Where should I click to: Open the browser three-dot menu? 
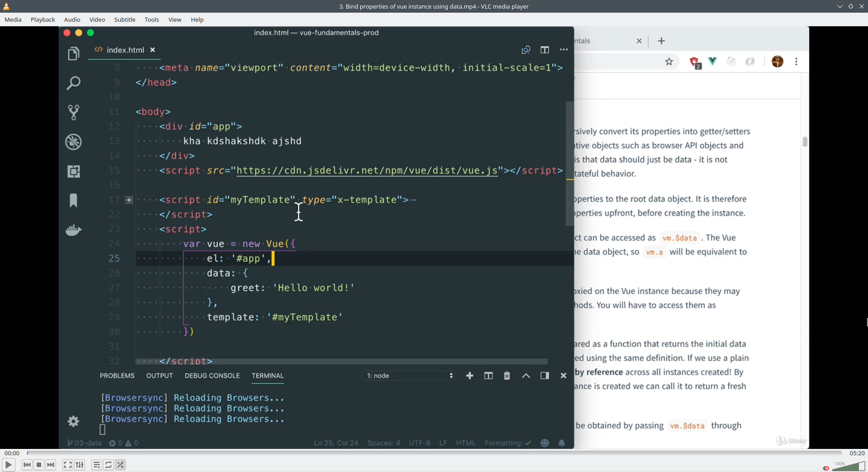(797, 62)
